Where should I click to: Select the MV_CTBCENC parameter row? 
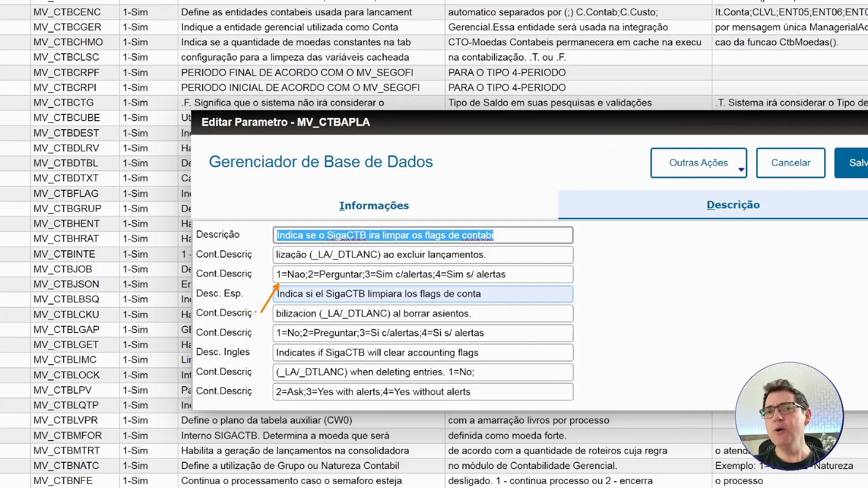point(67,12)
